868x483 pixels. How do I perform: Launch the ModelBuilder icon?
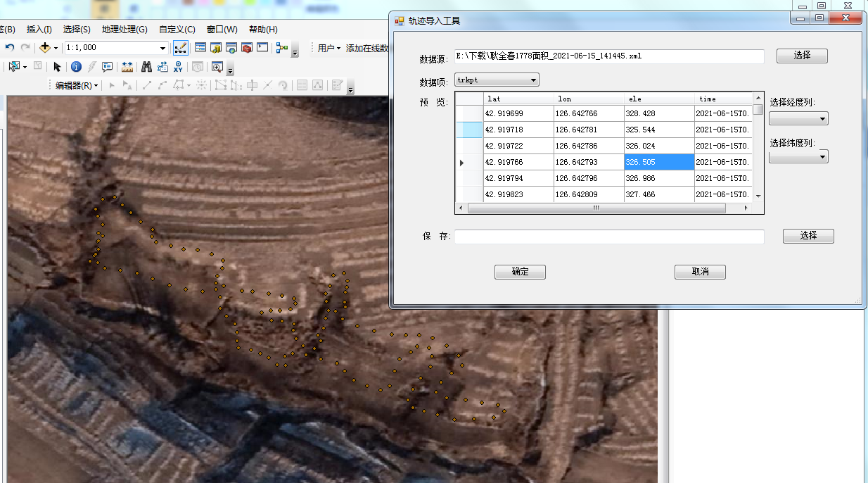click(281, 48)
